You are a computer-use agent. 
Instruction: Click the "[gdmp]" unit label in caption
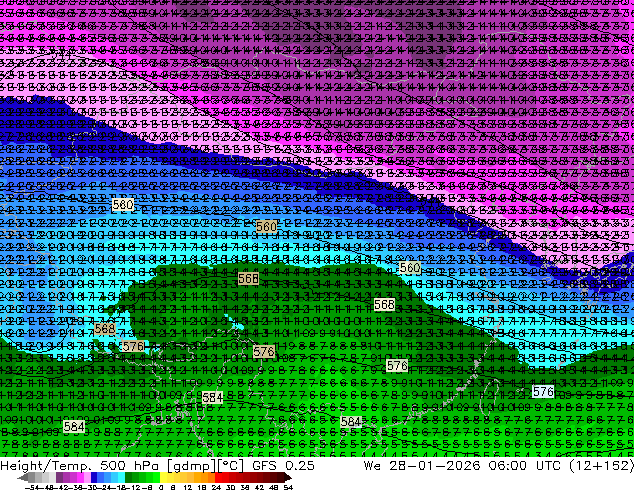pyautogui.click(x=192, y=466)
